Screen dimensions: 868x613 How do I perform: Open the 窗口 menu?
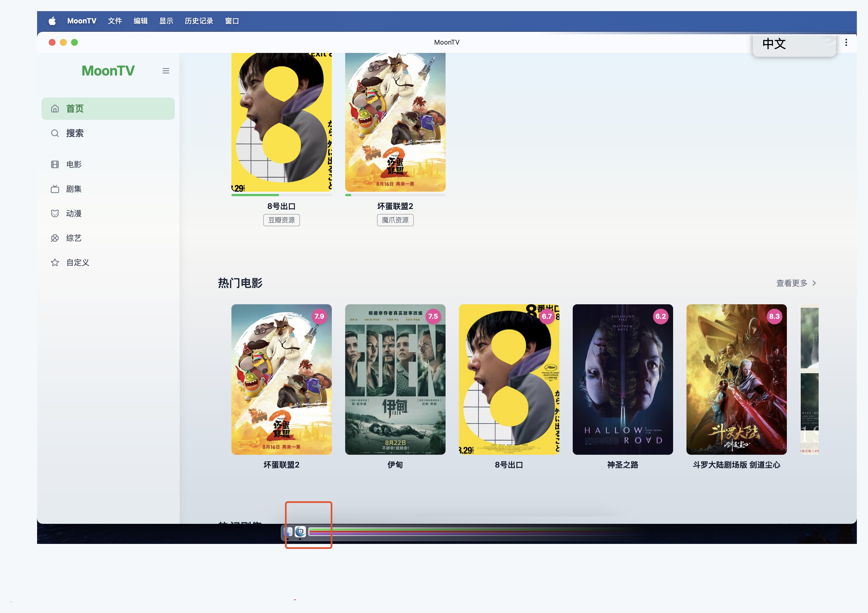(x=232, y=21)
